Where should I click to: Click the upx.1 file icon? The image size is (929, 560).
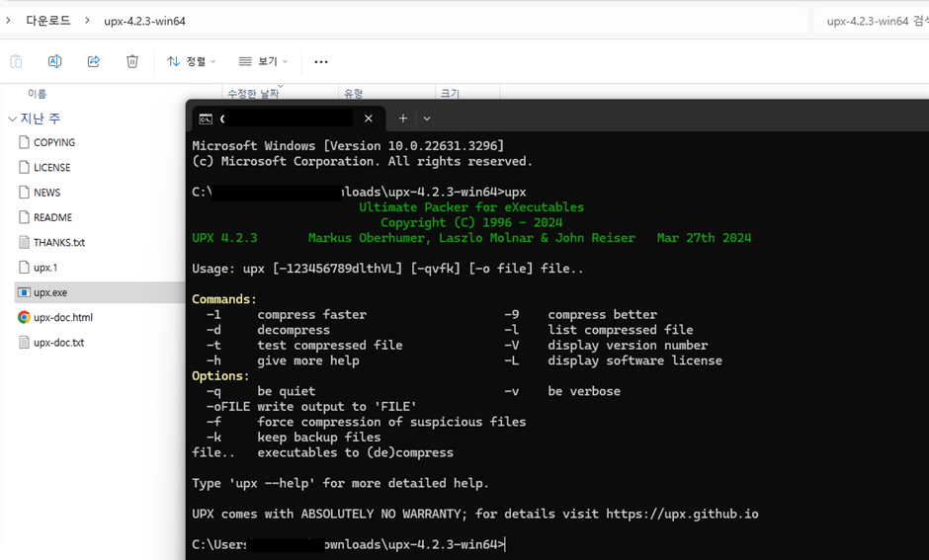coord(24,267)
